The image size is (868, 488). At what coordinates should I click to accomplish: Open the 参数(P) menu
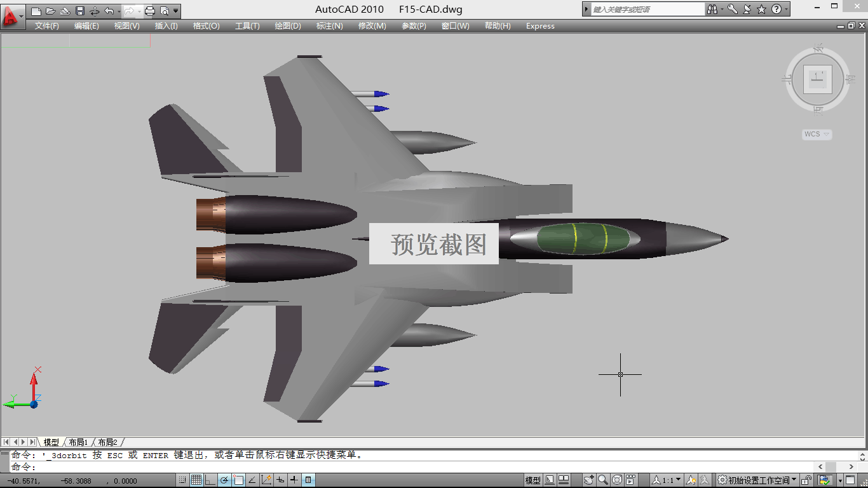[x=414, y=26]
